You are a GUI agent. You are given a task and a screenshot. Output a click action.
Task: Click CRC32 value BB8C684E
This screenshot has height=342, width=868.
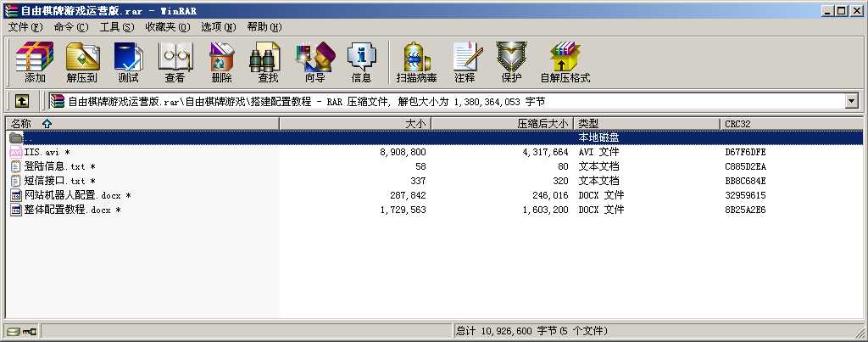pyautogui.click(x=745, y=181)
